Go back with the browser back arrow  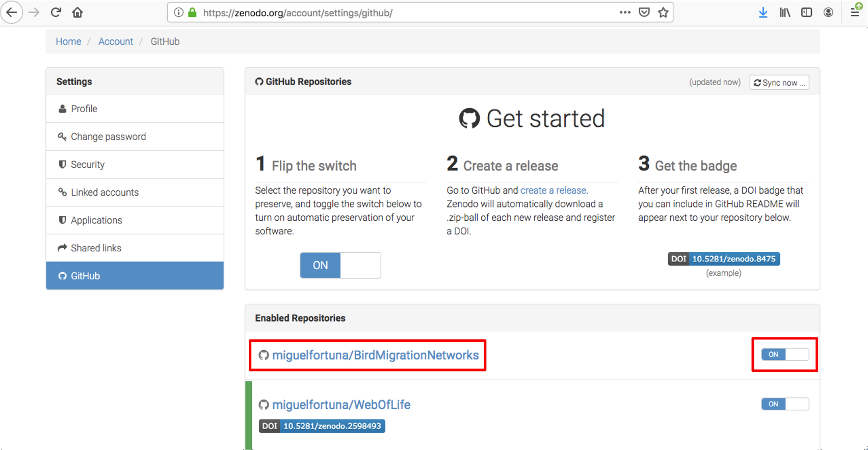tap(11, 12)
